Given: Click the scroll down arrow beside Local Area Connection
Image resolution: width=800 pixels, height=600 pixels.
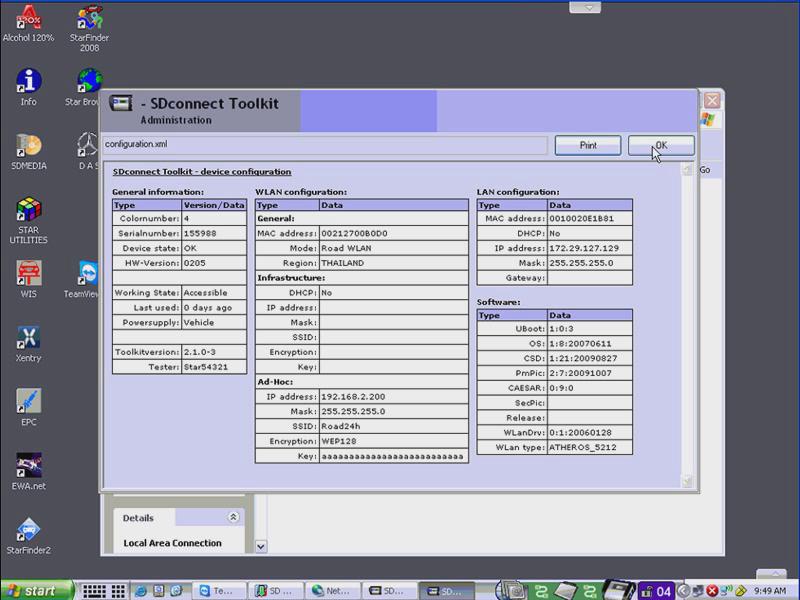Looking at the screenshot, I should 261,546.
